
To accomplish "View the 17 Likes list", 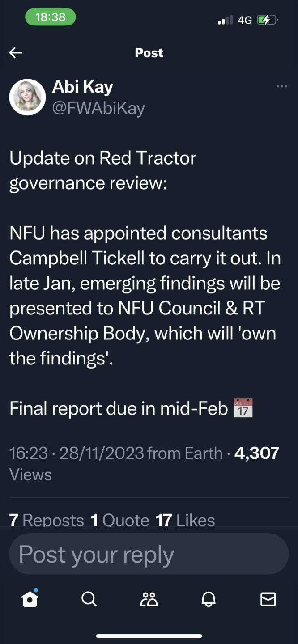I will (185, 521).
